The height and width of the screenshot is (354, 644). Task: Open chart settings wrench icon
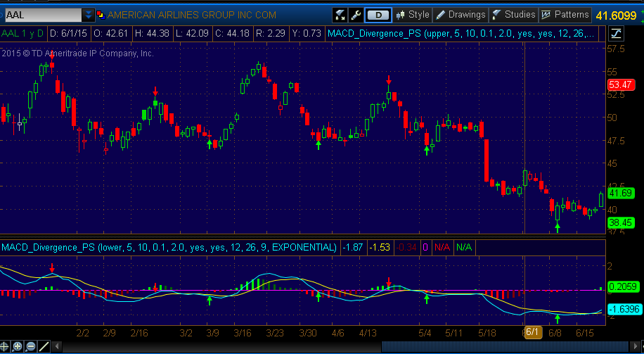(356, 15)
